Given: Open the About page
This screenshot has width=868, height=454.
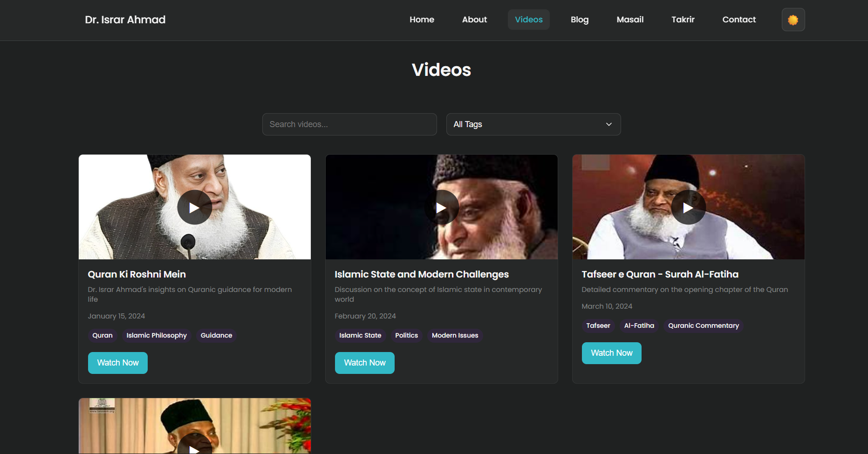Looking at the screenshot, I should click(474, 20).
